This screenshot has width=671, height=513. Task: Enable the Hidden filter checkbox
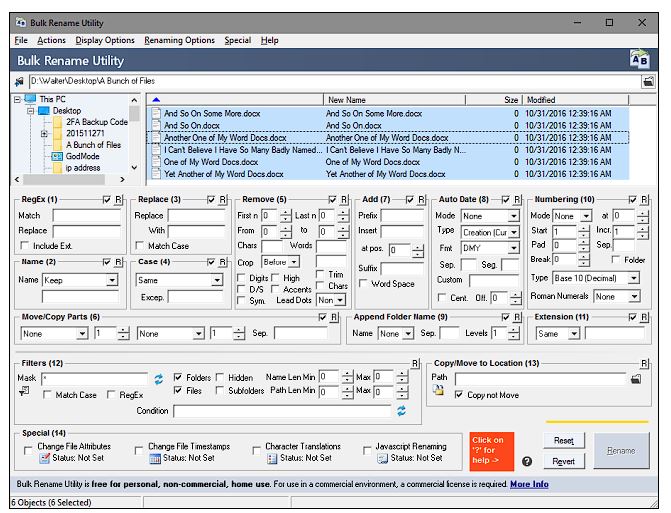(x=220, y=377)
